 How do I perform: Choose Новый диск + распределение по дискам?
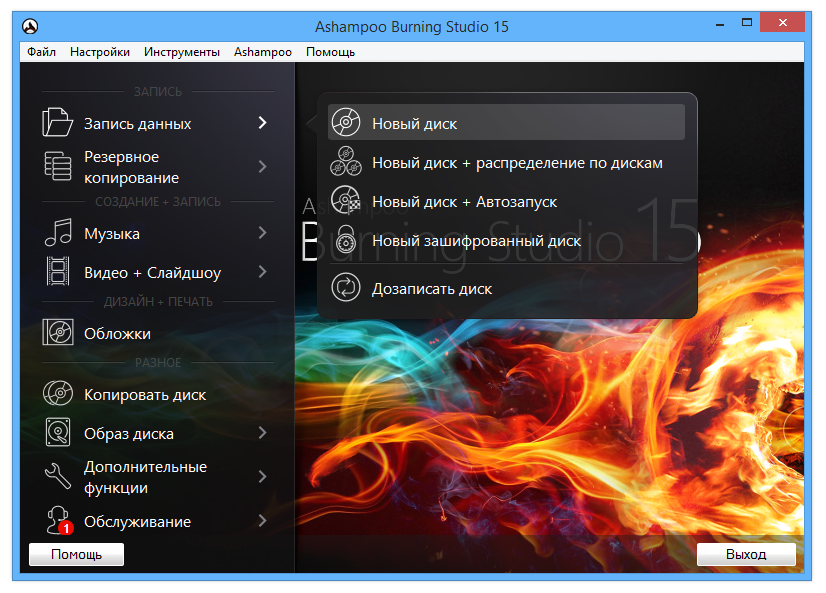click(506, 162)
